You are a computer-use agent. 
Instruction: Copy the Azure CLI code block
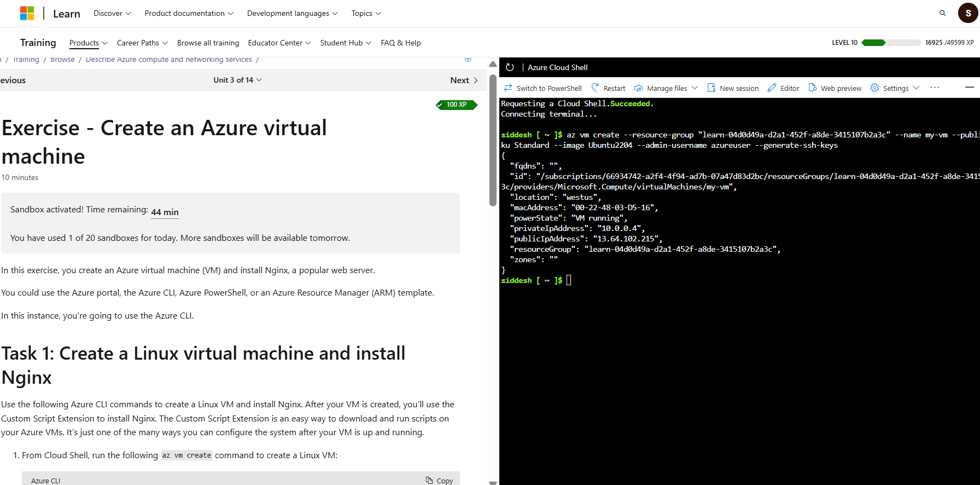click(440, 481)
